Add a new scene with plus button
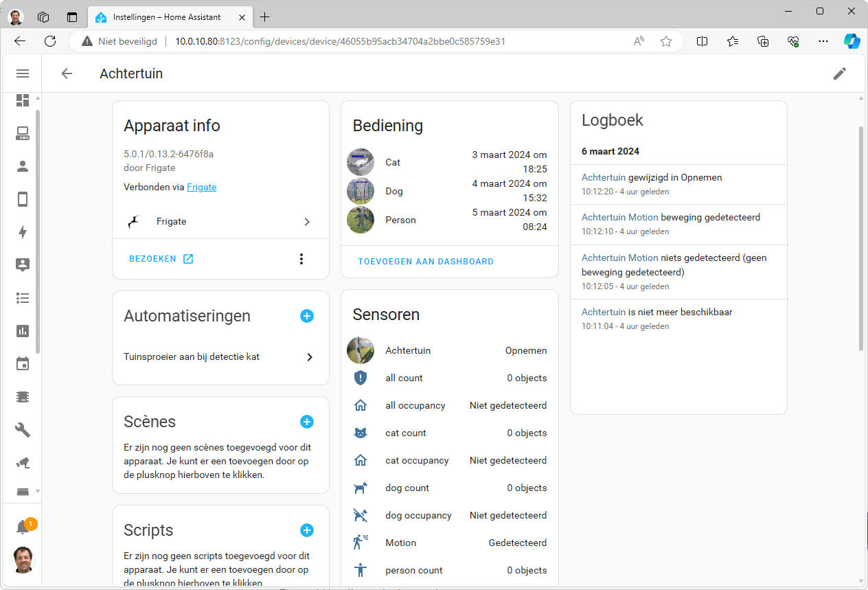Viewport: 868px width, 590px height. 307,422
